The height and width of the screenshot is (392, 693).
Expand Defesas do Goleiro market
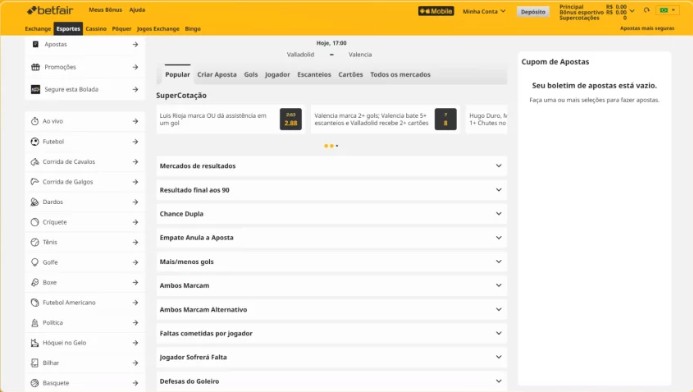coord(331,381)
